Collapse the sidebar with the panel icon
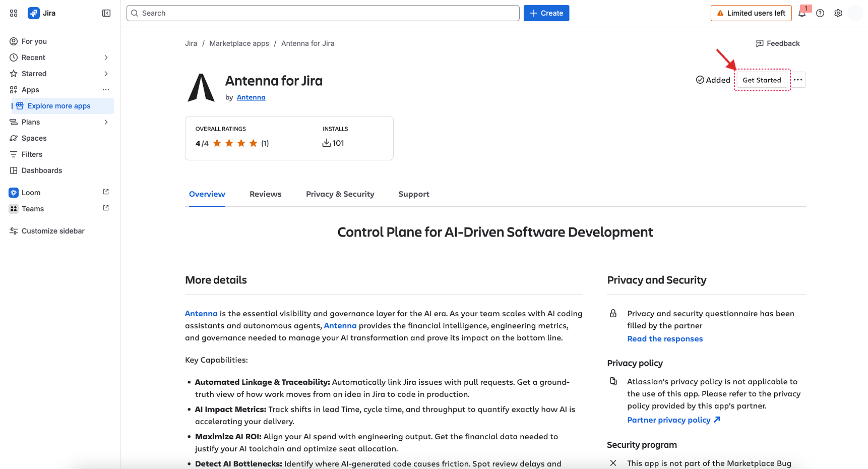Viewport: 868px width, 469px height. point(106,13)
